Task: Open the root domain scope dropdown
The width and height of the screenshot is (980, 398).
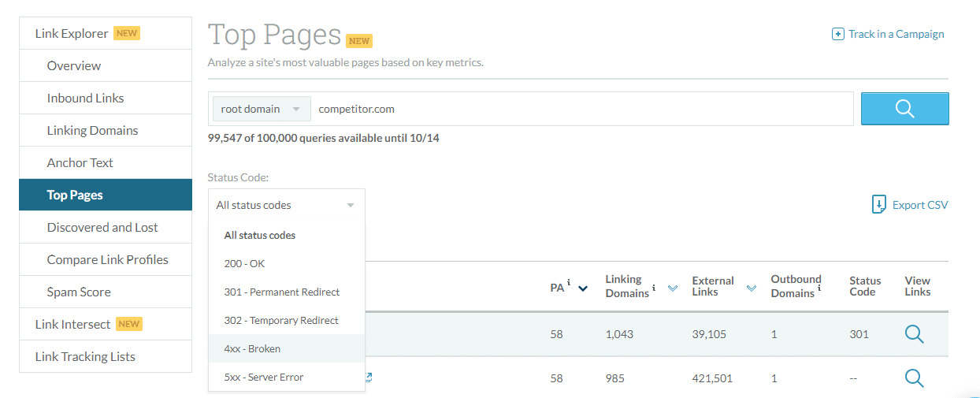Action: click(x=261, y=109)
